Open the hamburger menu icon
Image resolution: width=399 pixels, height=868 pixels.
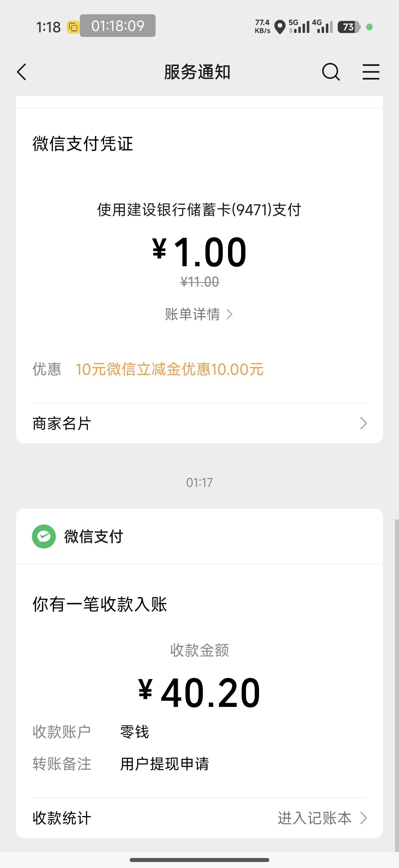click(x=371, y=72)
